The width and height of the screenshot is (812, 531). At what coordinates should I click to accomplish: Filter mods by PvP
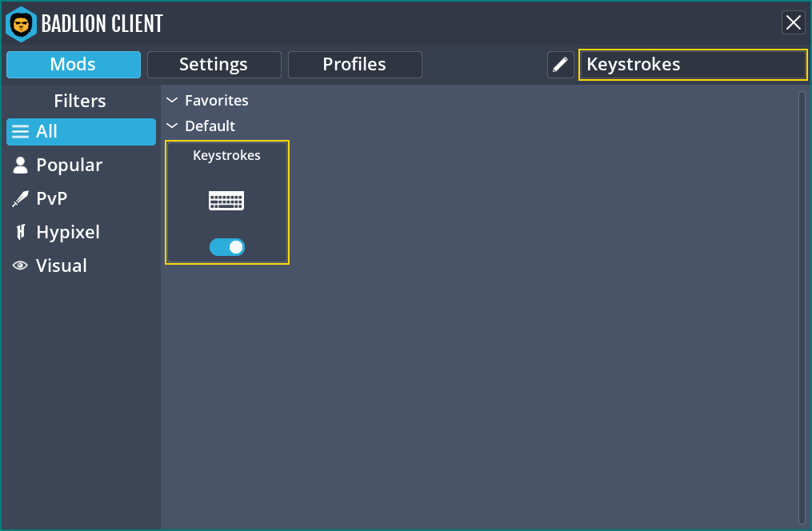[81, 199]
